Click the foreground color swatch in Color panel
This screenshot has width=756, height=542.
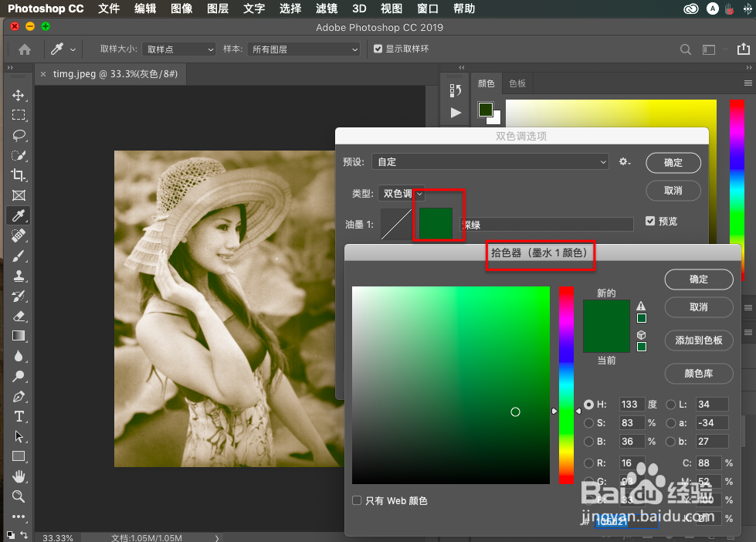[486, 110]
